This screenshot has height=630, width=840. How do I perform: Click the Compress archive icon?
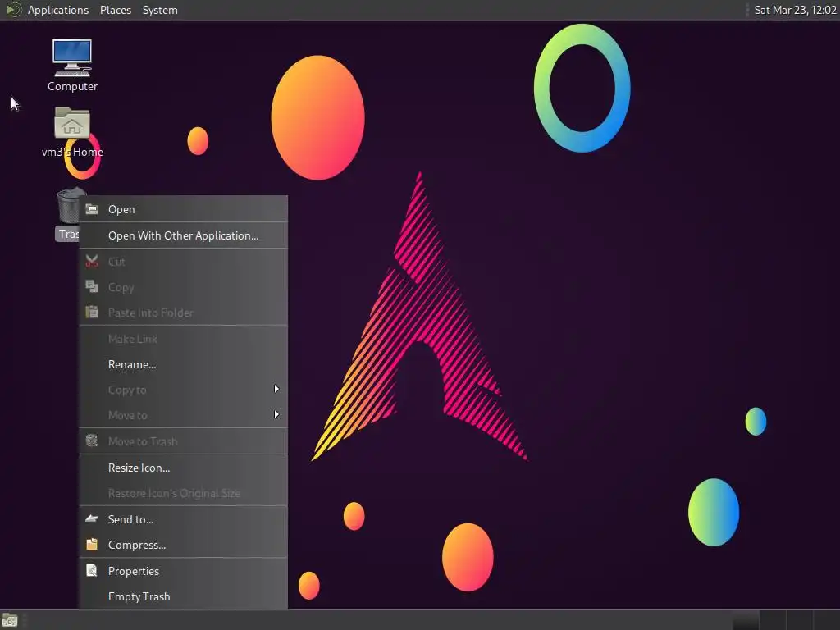tap(92, 545)
